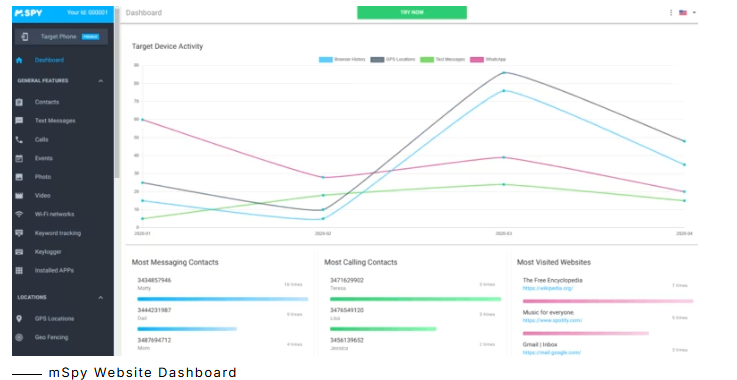The width and height of the screenshot is (737, 380).
Task: Open Photo menu item
Action: [x=43, y=177]
